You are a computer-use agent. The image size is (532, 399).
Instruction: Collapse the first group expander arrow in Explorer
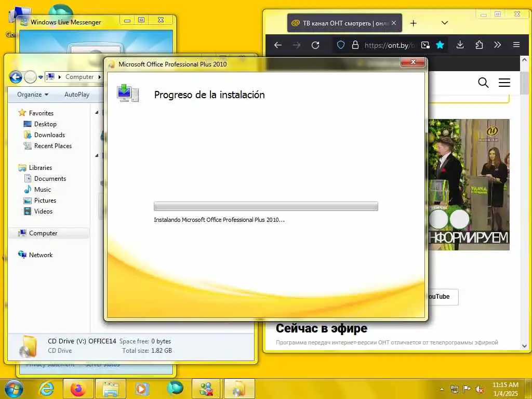point(97,112)
